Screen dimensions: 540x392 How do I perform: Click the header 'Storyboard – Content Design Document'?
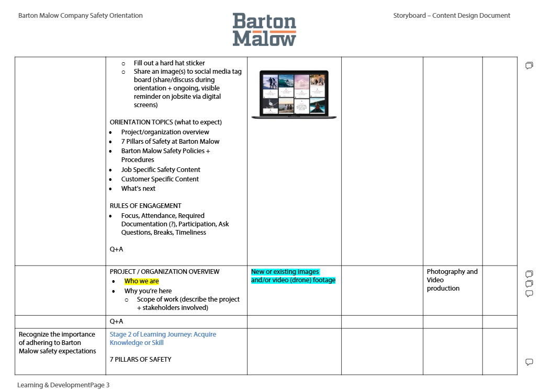coord(452,16)
